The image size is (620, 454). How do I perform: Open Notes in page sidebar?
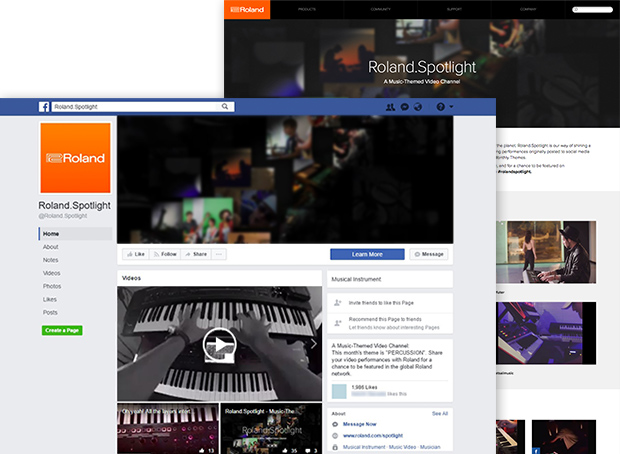pyautogui.click(x=51, y=260)
